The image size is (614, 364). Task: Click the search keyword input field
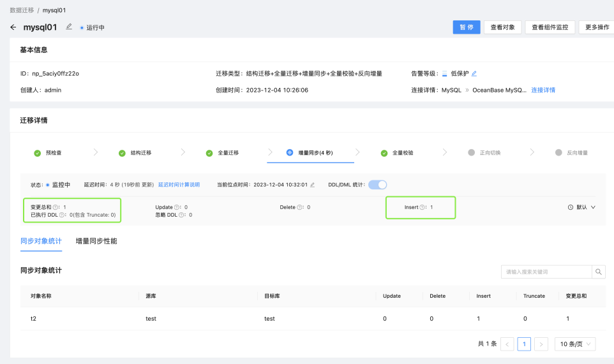pos(546,272)
